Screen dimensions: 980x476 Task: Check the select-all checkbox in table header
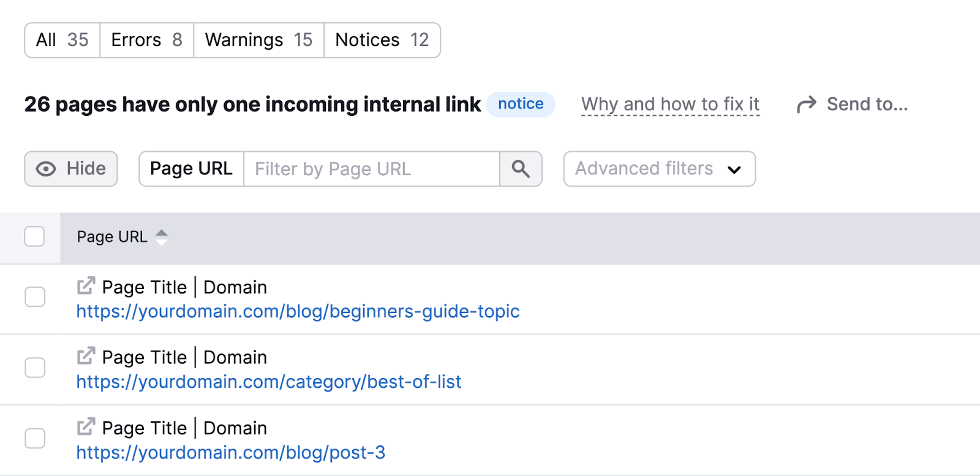tap(34, 236)
